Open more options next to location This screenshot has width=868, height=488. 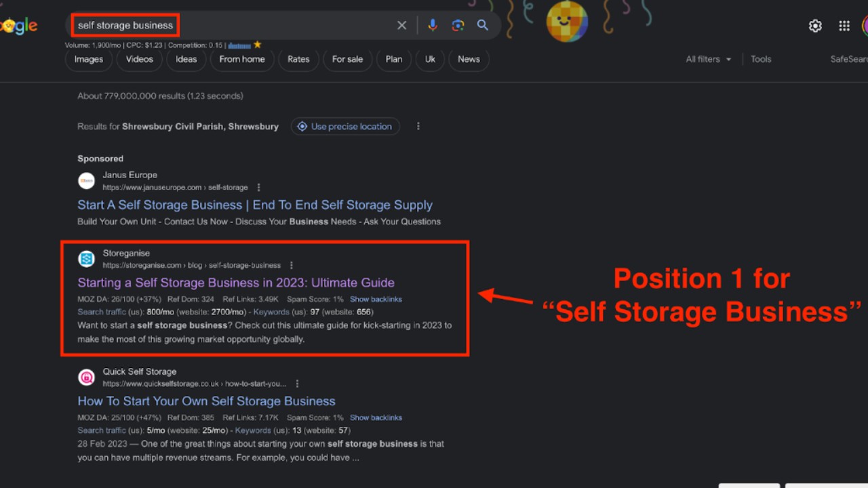click(418, 126)
